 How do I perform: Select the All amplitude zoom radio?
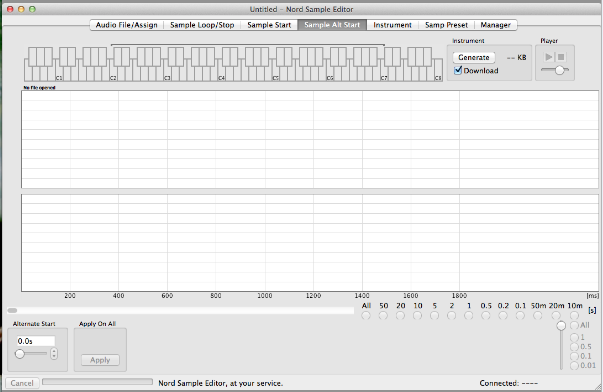coord(574,325)
